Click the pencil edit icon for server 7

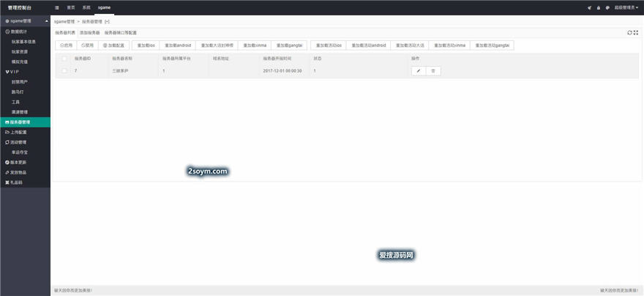click(x=419, y=70)
